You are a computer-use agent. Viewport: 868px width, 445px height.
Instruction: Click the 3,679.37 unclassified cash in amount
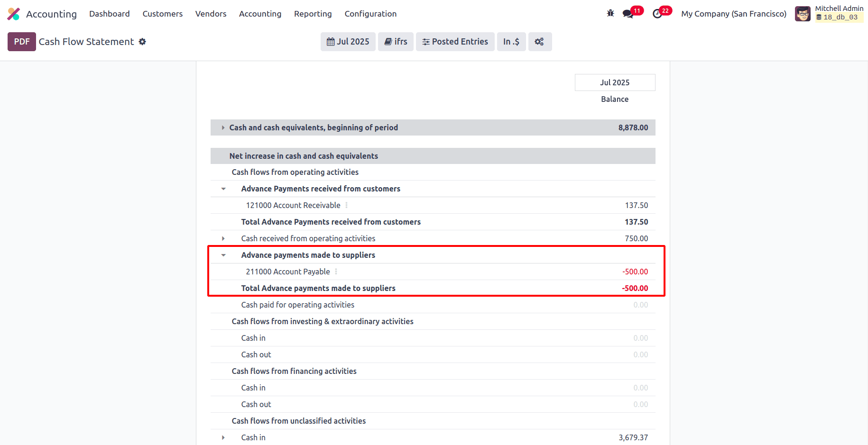tap(633, 437)
